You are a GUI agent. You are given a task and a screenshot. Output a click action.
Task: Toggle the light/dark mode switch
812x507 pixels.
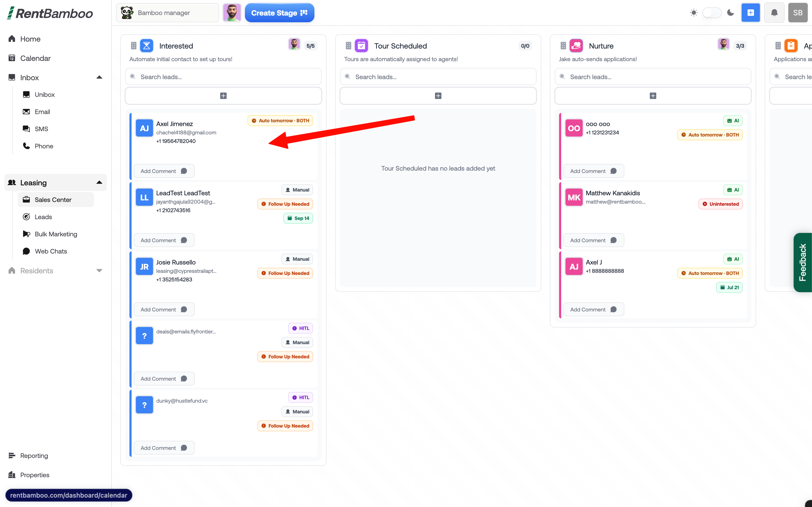pos(712,13)
